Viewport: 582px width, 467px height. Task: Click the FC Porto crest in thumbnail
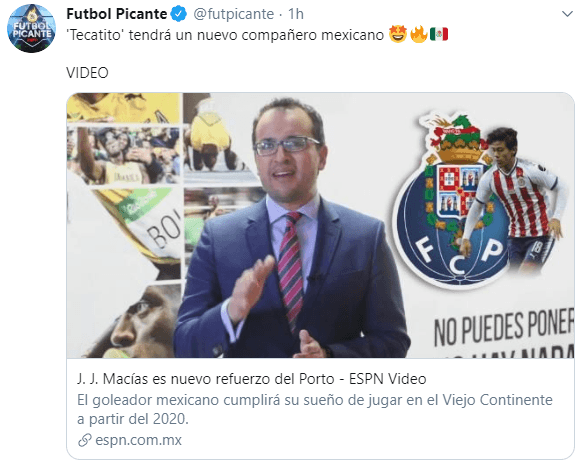[x=449, y=200]
